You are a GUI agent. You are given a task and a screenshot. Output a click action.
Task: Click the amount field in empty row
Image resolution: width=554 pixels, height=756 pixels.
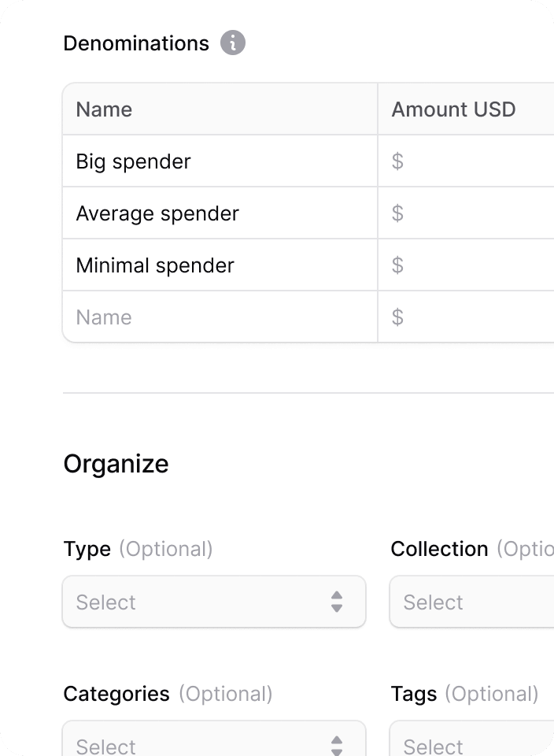467,317
